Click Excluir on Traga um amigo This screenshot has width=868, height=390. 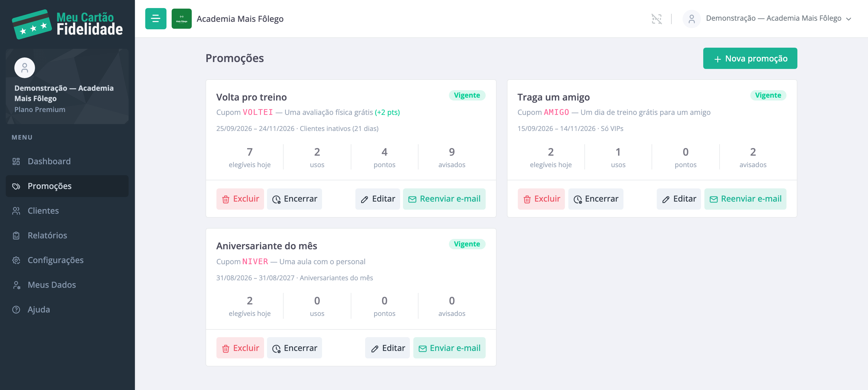coord(541,199)
